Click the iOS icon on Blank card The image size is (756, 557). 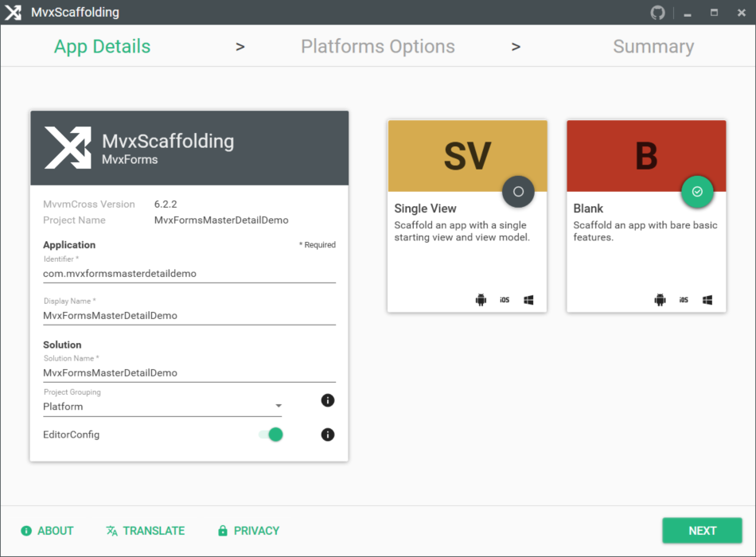[x=683, y=300]
